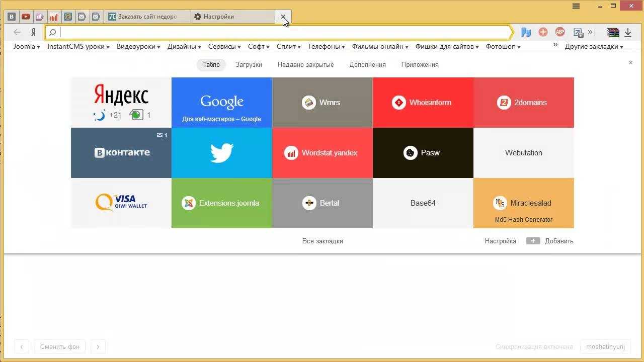Open the Bertal tile
This screenshot has height=362, width=644.
323,203
